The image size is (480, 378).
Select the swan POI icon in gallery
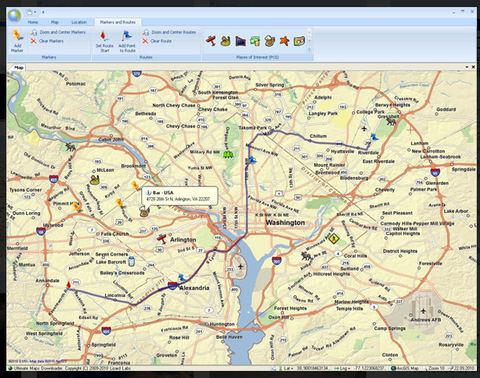click(x=226, y=41)
